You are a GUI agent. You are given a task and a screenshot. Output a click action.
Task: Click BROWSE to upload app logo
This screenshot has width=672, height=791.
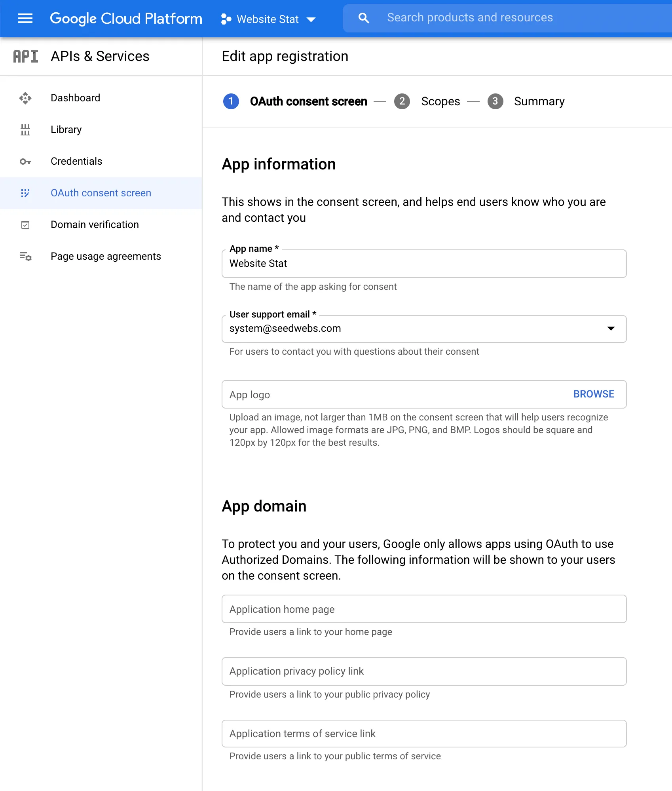(593, 394)
